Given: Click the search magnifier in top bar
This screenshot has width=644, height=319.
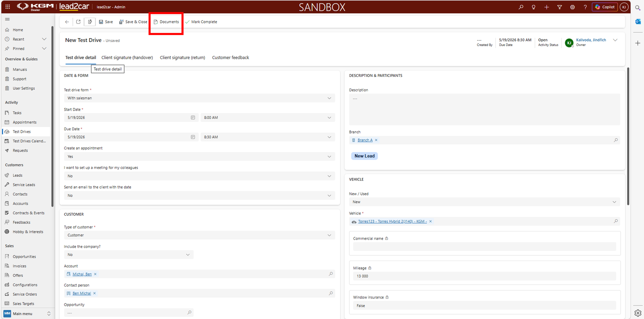Looking at the screenshot, I should tap(521, 7).
